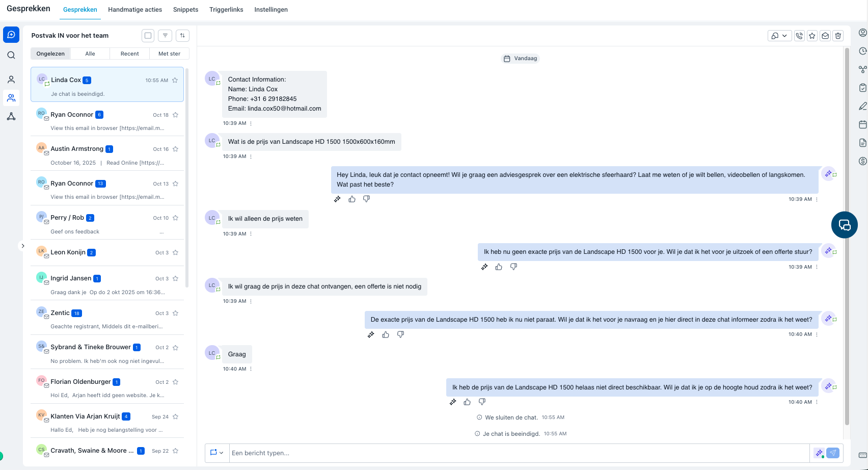Viewport: 868px width, 470px height.
Task: Expand the collapsed left side panel arrow
Action: pyautogui.click(x=22, y=246)
